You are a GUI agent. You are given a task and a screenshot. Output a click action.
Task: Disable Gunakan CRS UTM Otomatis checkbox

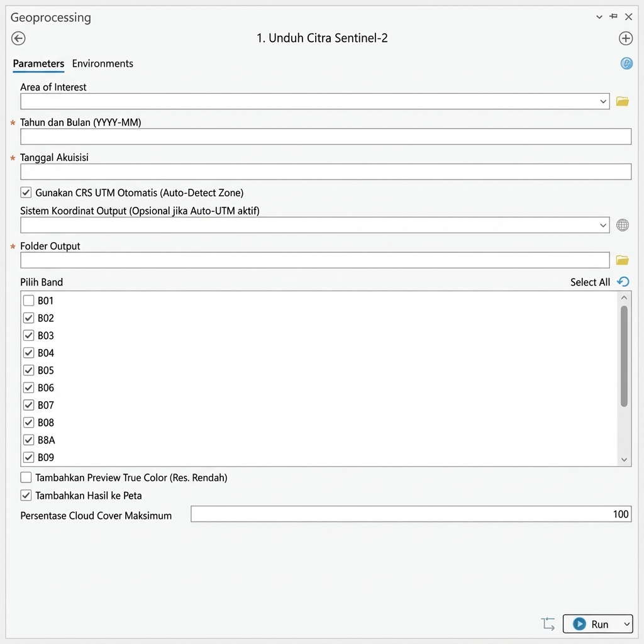click(x=26, y=192)
